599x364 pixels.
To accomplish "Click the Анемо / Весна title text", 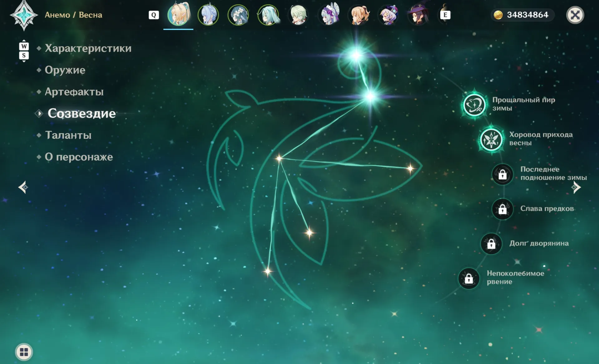I will [x=73, y=15].
